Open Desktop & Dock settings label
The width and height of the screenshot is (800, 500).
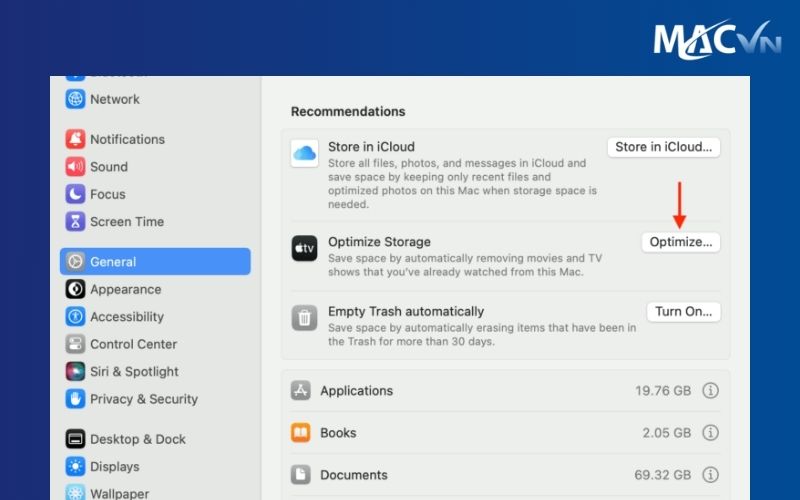[138, 439]
